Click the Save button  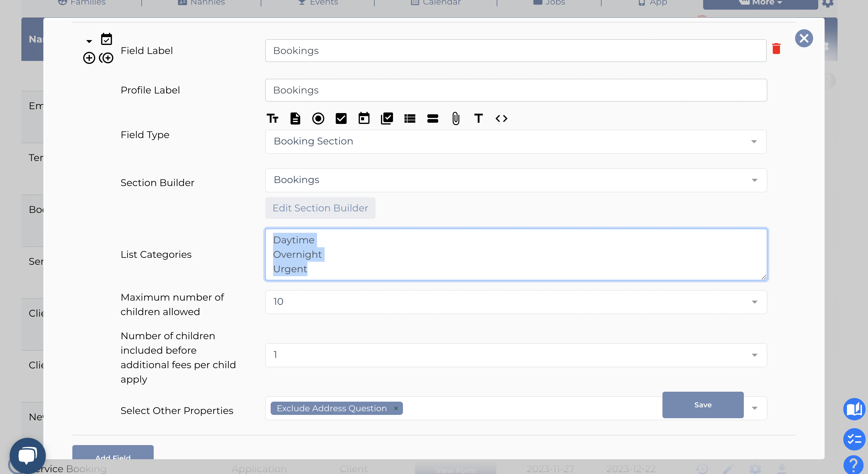[703, 405]
